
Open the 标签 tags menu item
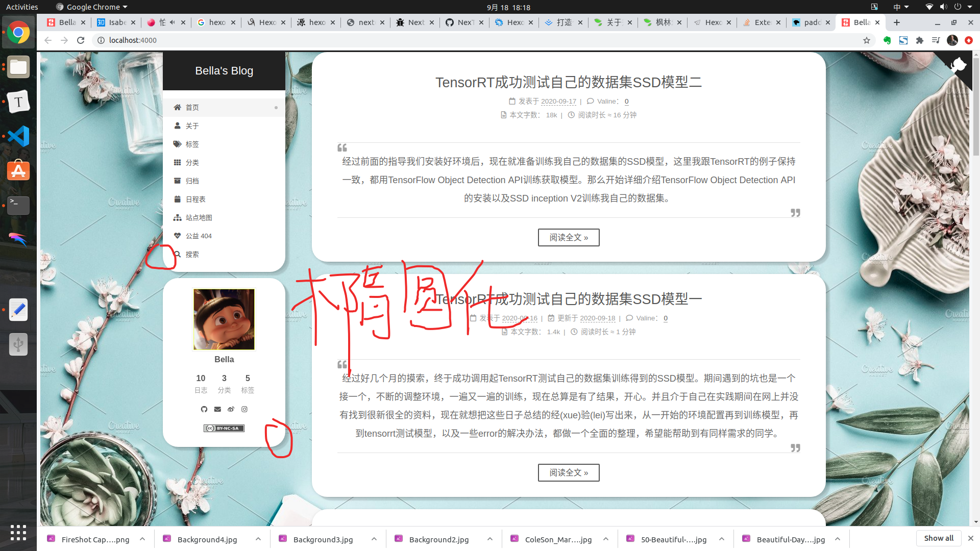(192, 144)
